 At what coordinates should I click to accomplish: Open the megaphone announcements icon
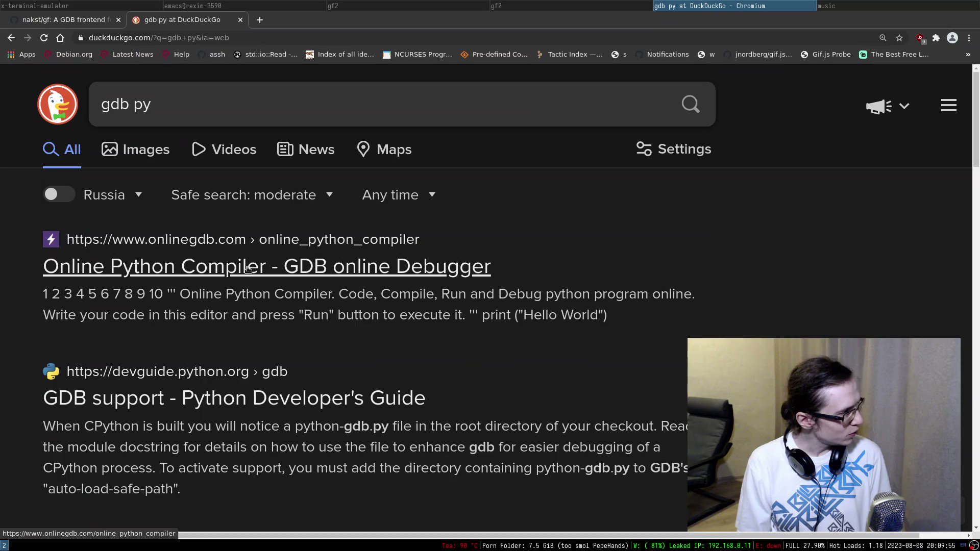point(878,106)
